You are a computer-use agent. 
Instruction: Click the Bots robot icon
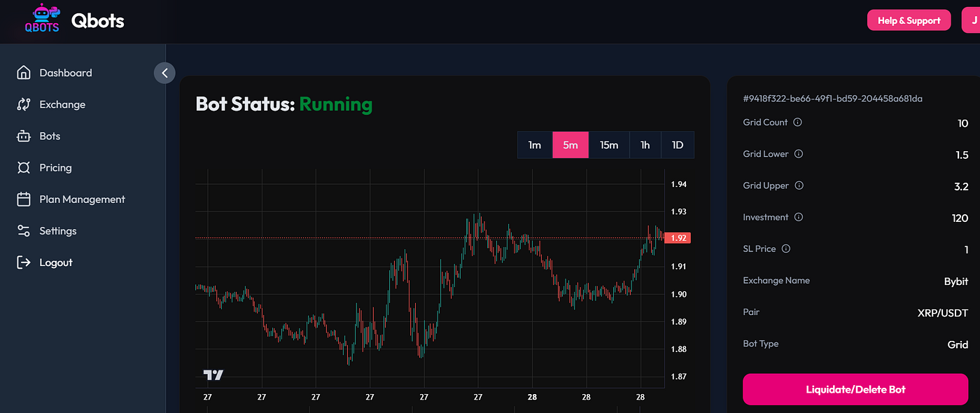(x=24, y=136)
